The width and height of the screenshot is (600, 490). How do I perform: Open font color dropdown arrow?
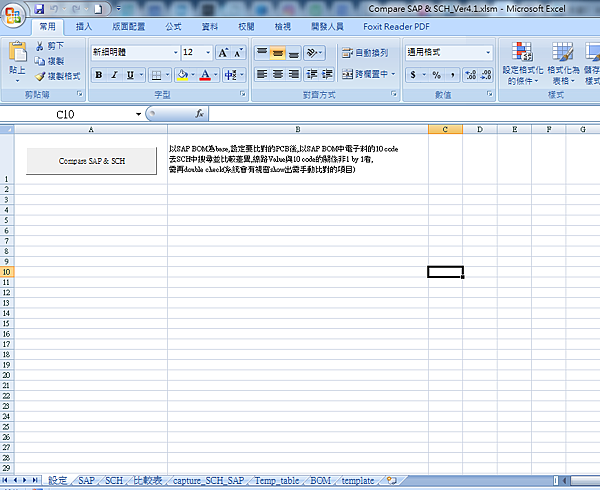tap(216, 75)
